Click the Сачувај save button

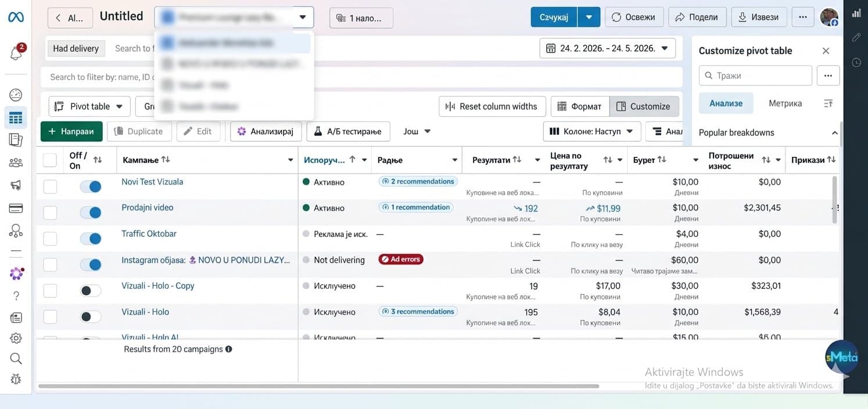(554, 17)
